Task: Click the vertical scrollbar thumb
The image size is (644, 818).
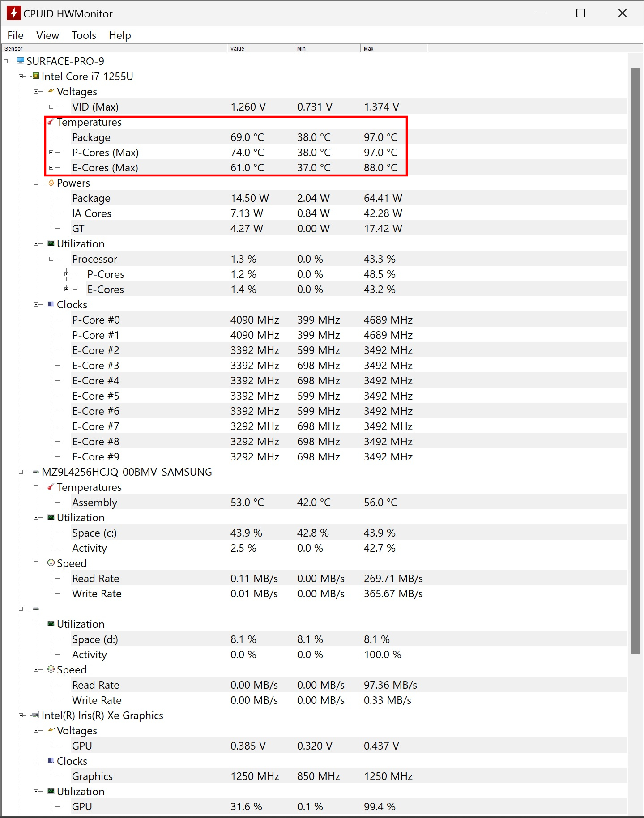Action: click(x=635, y=361)
